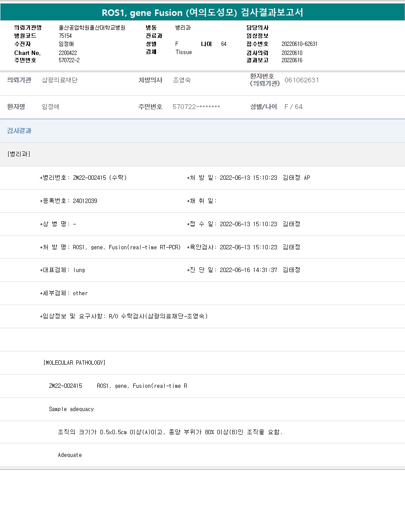Image resolution: width=405 pixels, height=532 pixels.
Task: Click the 상 병 명 row
Action: pos(58,224)
